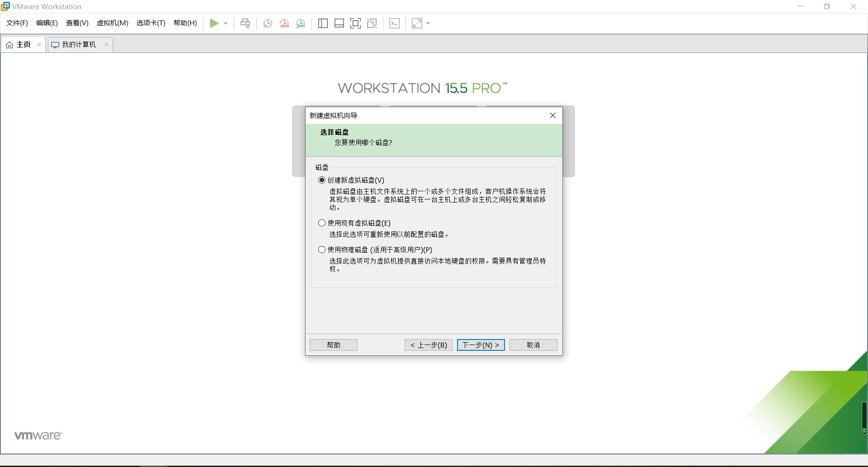Click the take snapshot clock icon
The width and height of the screenshot is (868, 467).
[268, 23]
